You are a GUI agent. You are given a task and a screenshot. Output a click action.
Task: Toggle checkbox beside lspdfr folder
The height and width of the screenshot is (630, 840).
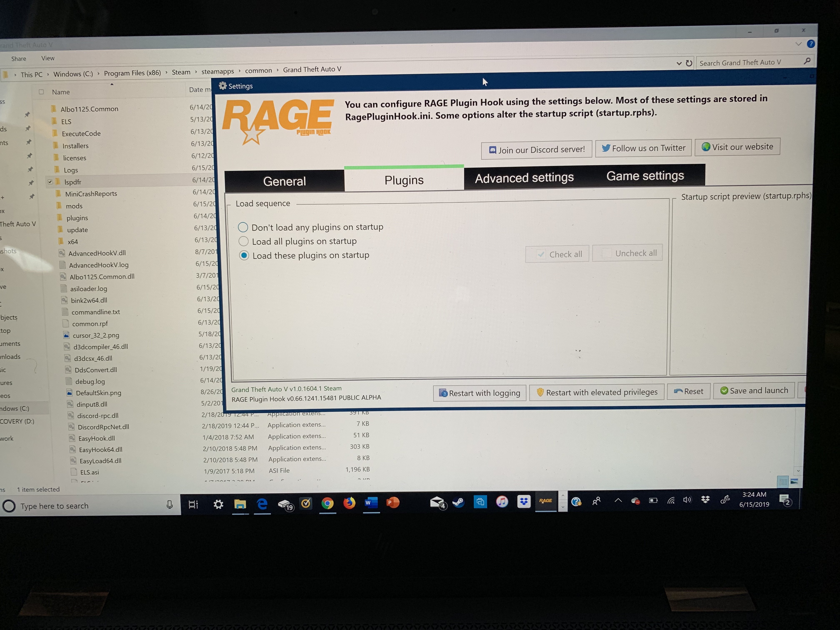(x=50, y=182)
